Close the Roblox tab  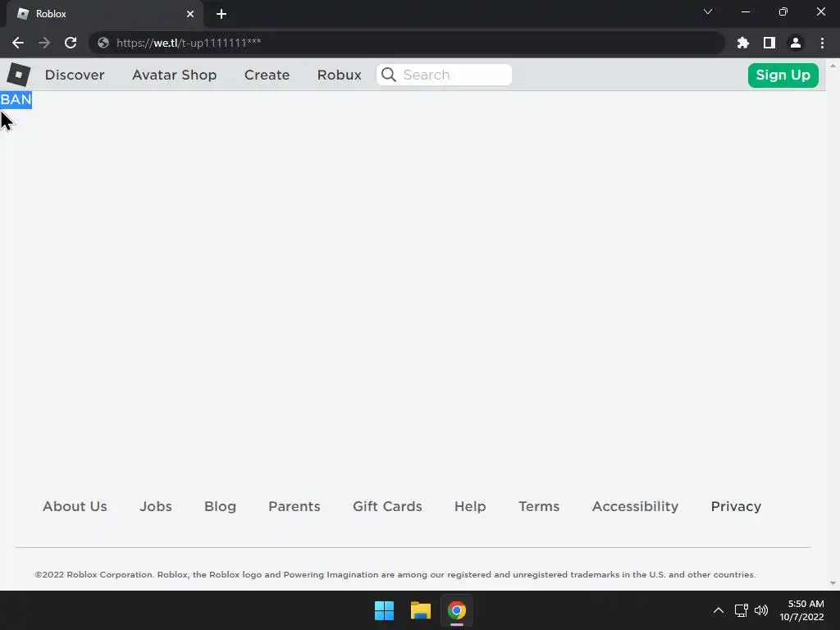pos(190,14)
